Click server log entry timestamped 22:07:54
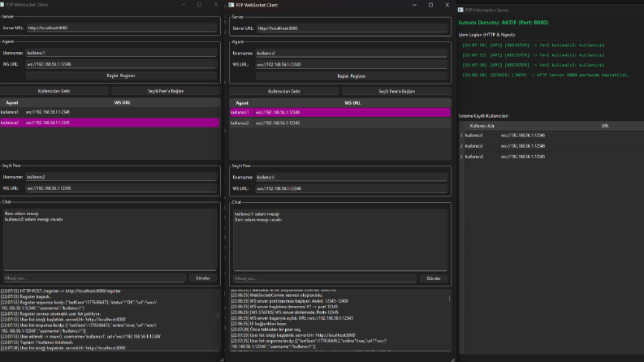Image resolution: width=644 pixels, height=362 pixels. click(x=533, y=45)
